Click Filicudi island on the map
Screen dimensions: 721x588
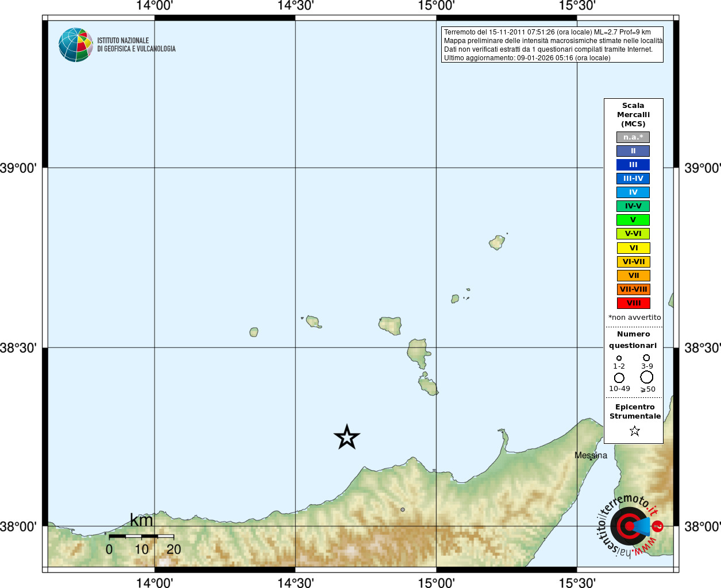pos(313,322)
